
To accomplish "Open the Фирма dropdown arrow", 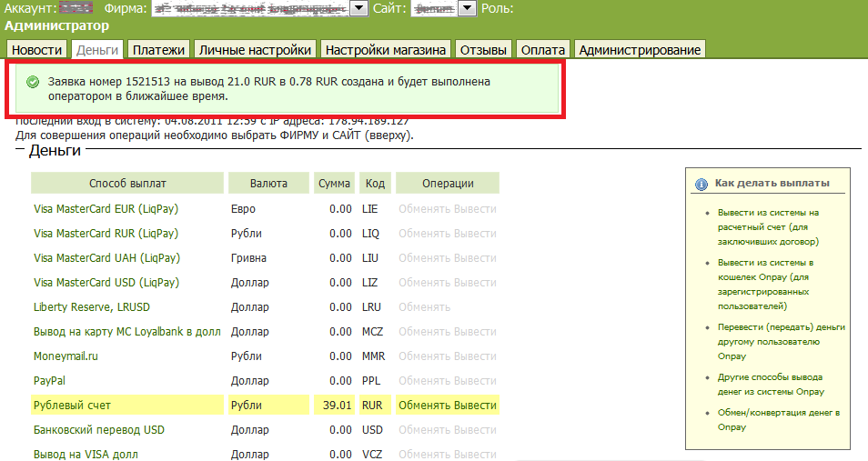I will click(358, 8).
